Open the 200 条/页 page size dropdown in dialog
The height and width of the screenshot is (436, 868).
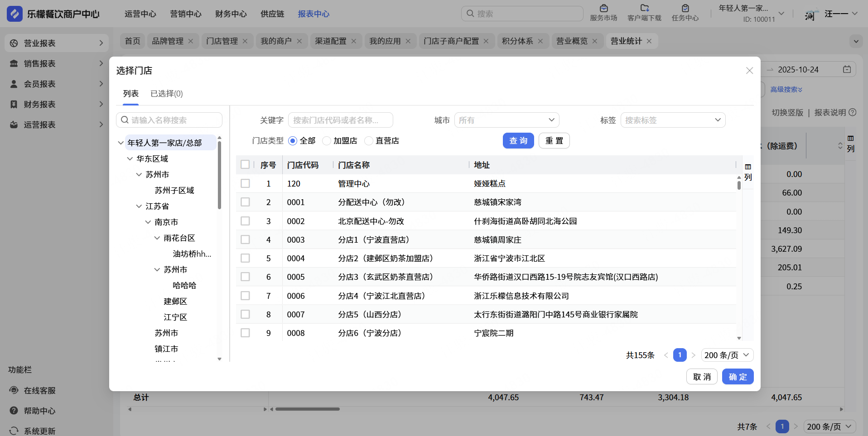tap(727, 355)
